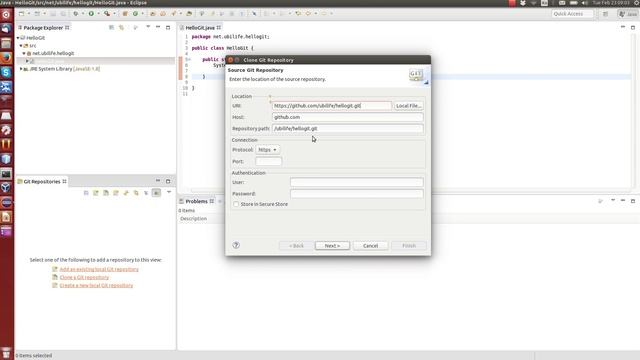Screen dimensions: 640x360
Task: Open the Ubuntu Dash launcher icon
Action: pyautogui.click(x=6, y=15)
